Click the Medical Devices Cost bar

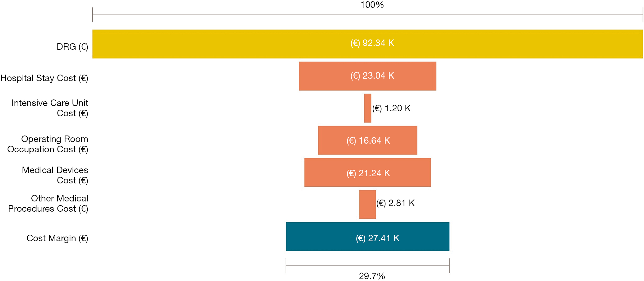tap(367, 172)
